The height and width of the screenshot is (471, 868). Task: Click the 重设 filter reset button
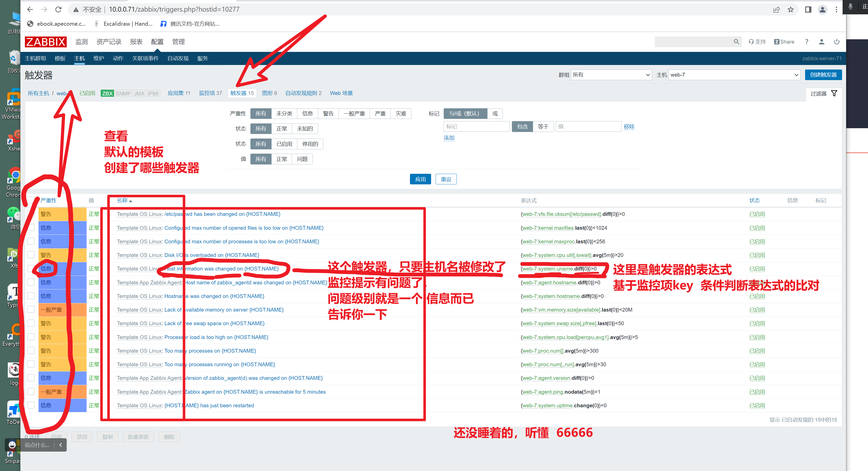pyautogui.click(x=446, y=179)
